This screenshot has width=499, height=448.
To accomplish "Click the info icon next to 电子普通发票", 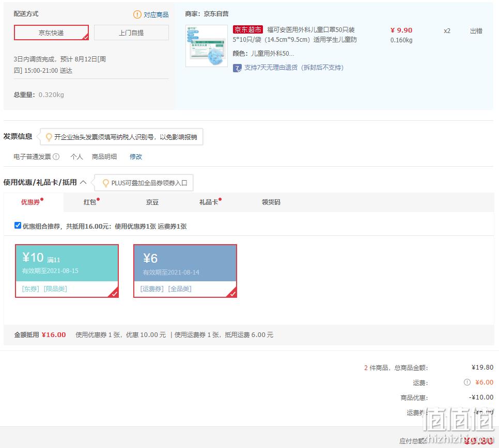I will (x=56, y=157).
